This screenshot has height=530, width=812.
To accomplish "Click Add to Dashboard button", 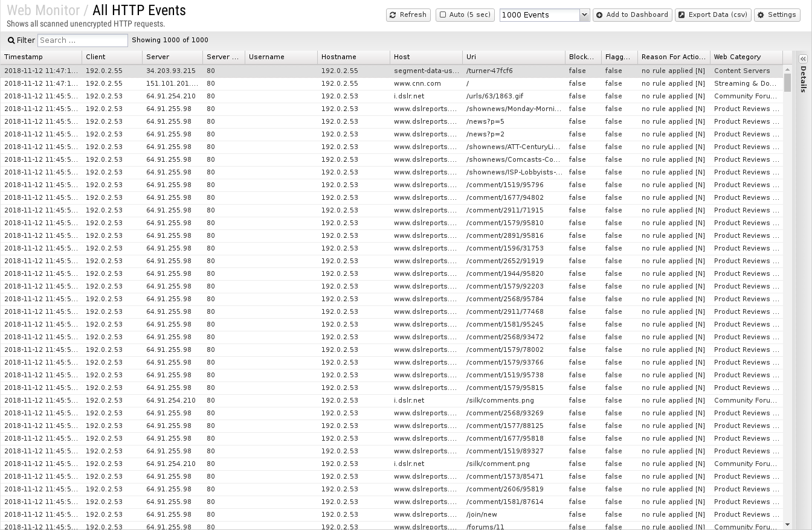I will [632, 14].
